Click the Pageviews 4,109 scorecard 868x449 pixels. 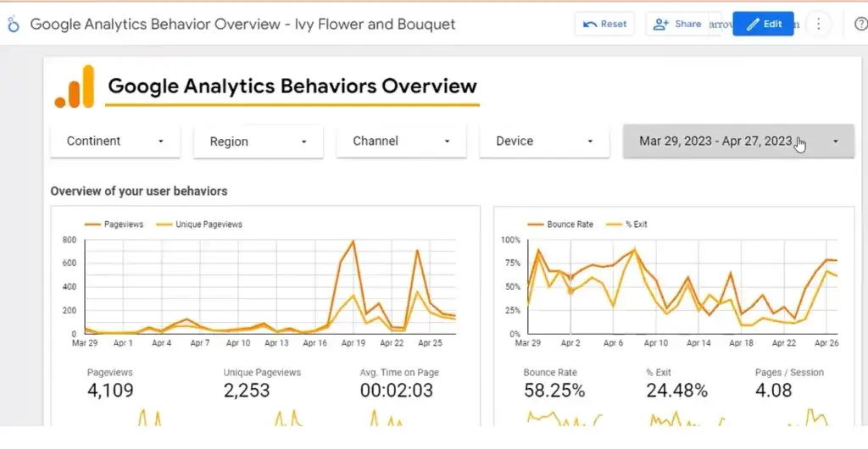click(x=110, y=384)
